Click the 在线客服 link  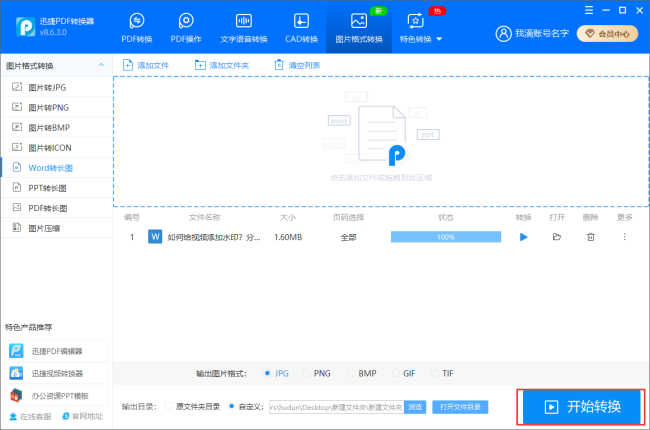(30, 416)
